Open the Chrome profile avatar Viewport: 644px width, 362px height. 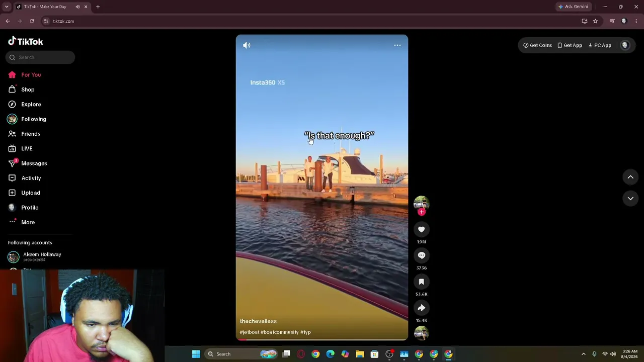click(x=624, y=21)
